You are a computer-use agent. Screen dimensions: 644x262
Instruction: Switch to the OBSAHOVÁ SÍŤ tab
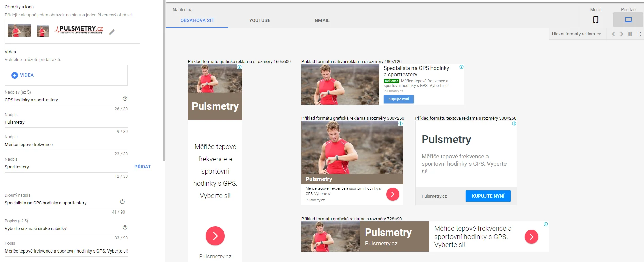click(x=197, y=20)
